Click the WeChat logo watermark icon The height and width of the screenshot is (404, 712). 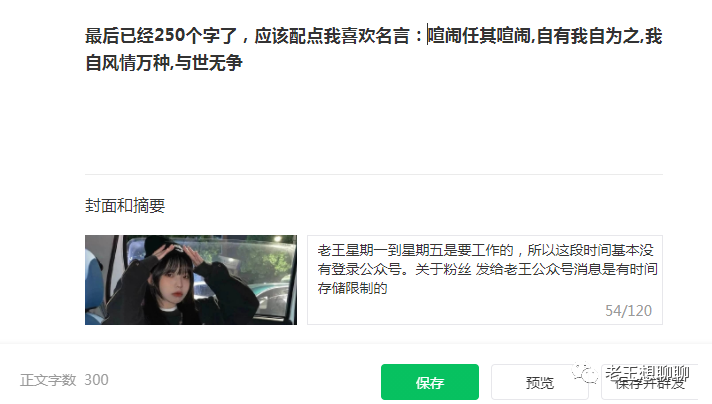pyautogui.click(x=585, y=373)
